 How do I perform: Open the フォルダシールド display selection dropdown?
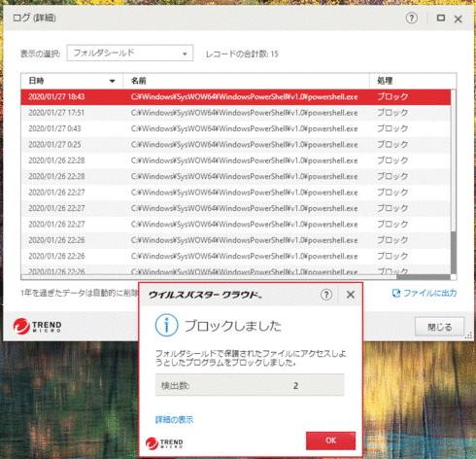130,53
